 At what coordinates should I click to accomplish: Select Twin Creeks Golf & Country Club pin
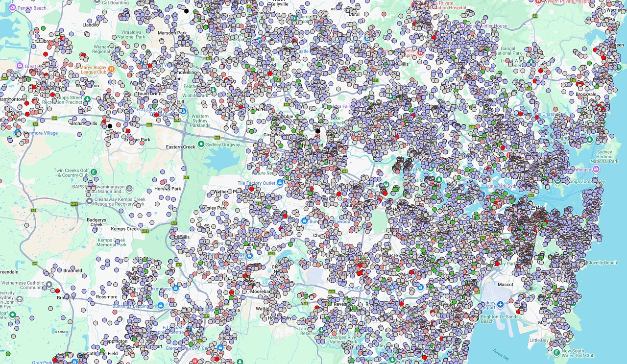click(94, 172)
